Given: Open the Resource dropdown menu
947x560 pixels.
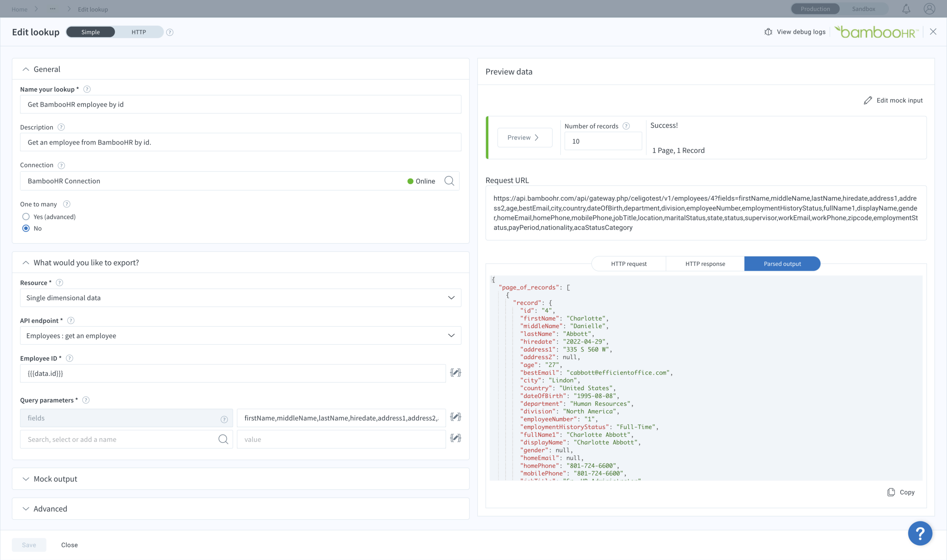Looking at the screenshot, I should point(241,297).
